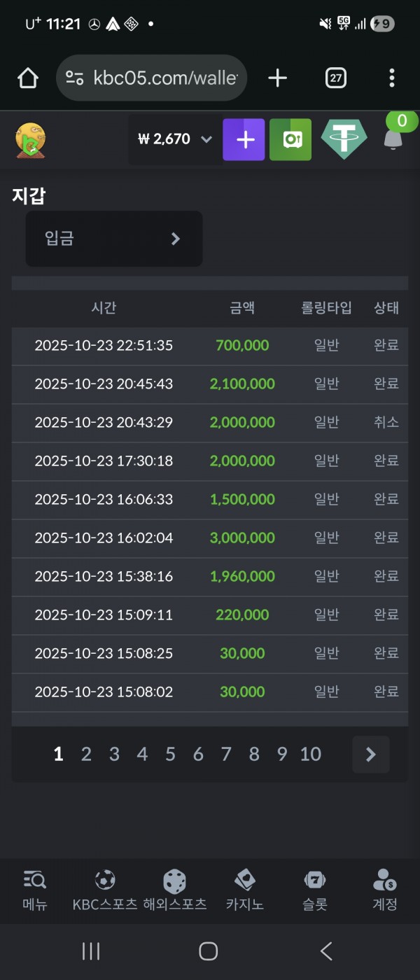Open the 메뉴 tab in bottom navigation
The height and width of the screenshot is (980, 420).
coord(34,890)
